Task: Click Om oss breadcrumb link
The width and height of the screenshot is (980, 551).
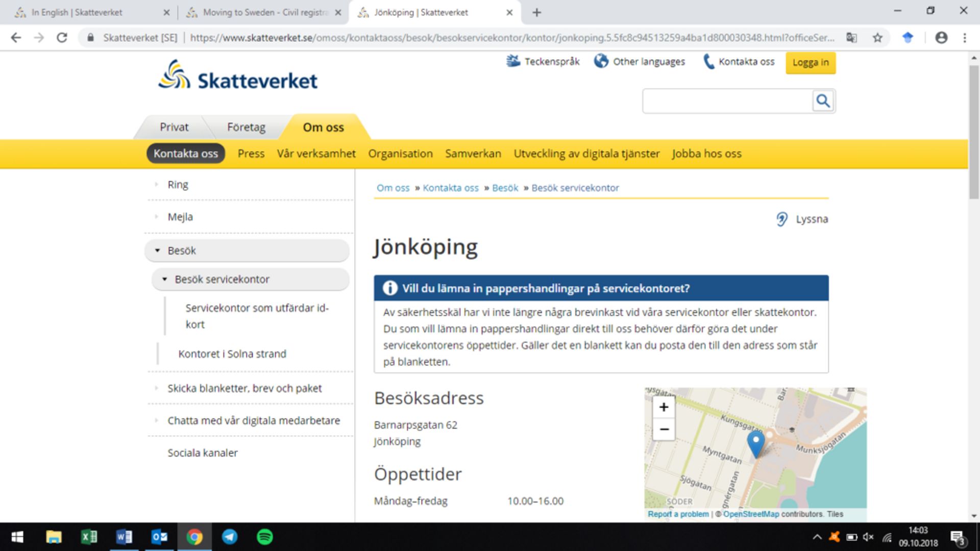Action: pos(393,188)
